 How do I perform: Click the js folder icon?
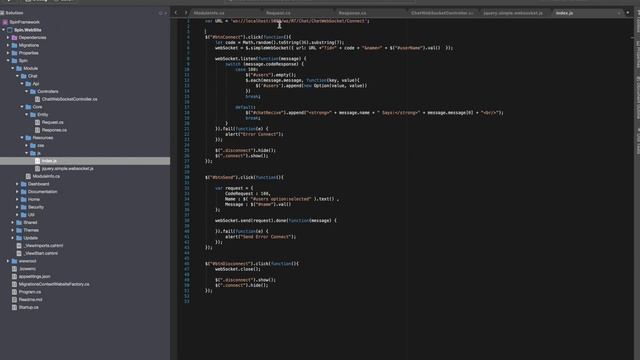coord(33,153)
